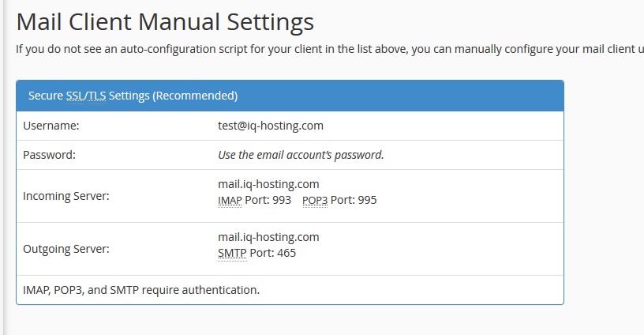Screen dimensions: 644x335
Task: Click the SMTP abbreviation link
Action: (x=233, y=253)
